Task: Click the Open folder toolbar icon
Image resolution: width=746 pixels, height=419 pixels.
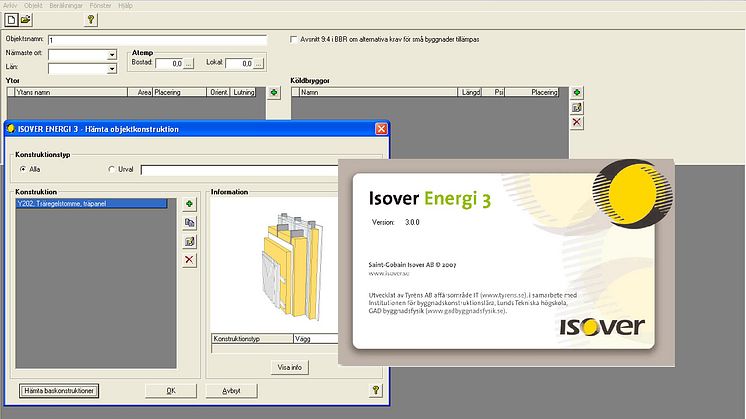Action: (25, 19)
